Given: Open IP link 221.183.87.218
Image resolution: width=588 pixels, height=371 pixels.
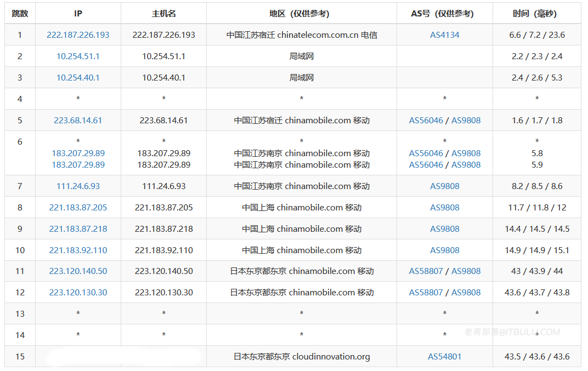Looking at the screenshot, I should (x=78, y=229).
